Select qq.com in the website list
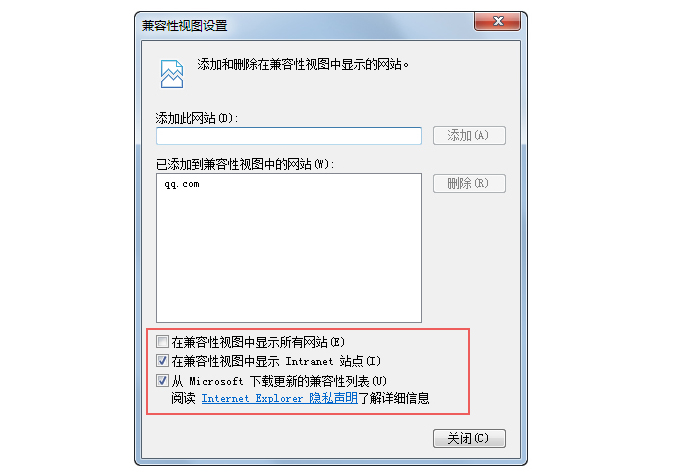 (182, 184)
